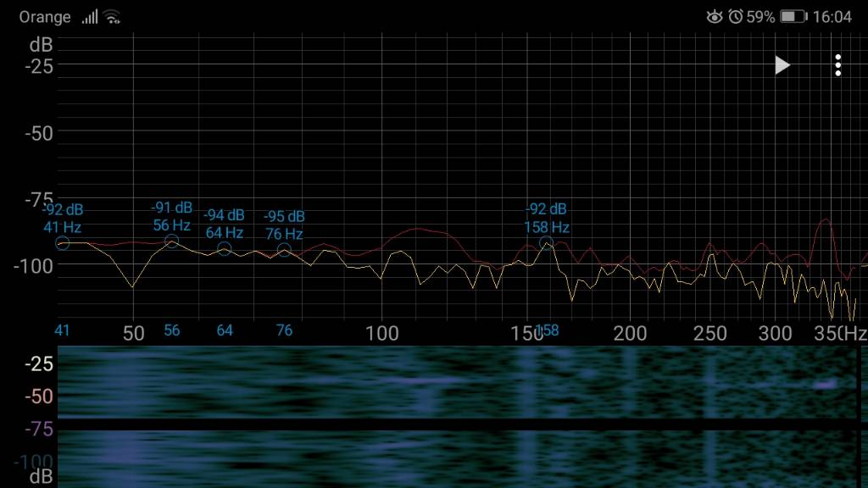The image size is (868, 488).
Task: Tap the 200 frequency axis label
Action: click(x=630, y=334)
